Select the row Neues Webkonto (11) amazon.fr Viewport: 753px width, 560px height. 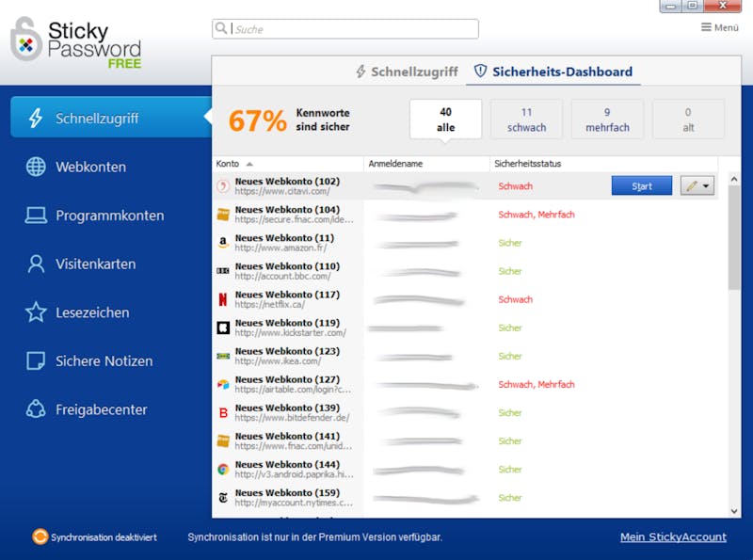coord(465,243)
